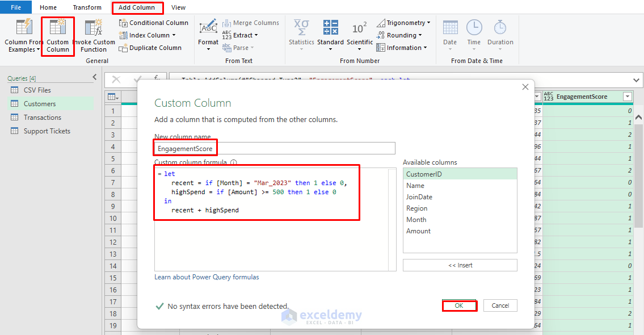The height and width of the screenshot is (335, 644).
Task: Click the New column name field
Action: tap(275, 148)
